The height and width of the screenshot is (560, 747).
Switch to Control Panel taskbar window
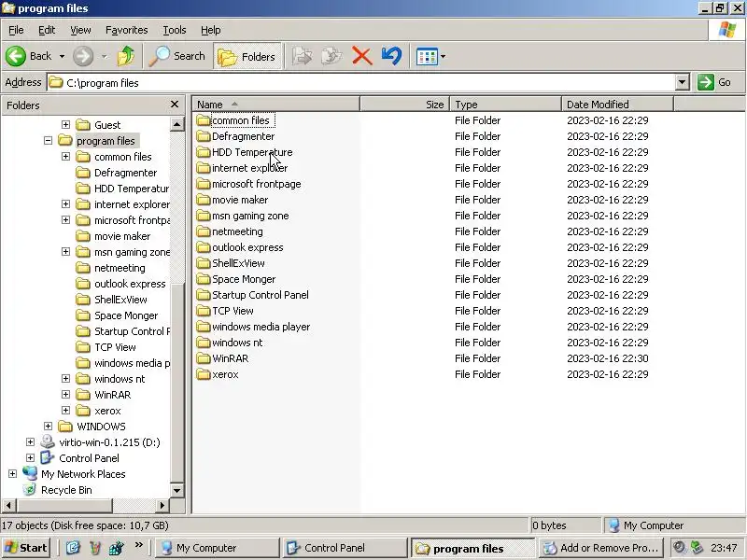point(345,548)
